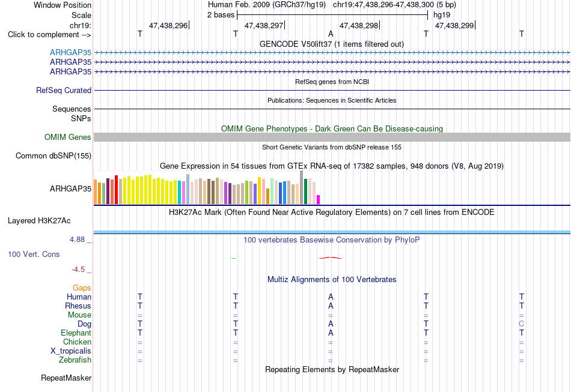Select the Elephant alignment row label
The image size is (571, 392).
coord(76,333)
